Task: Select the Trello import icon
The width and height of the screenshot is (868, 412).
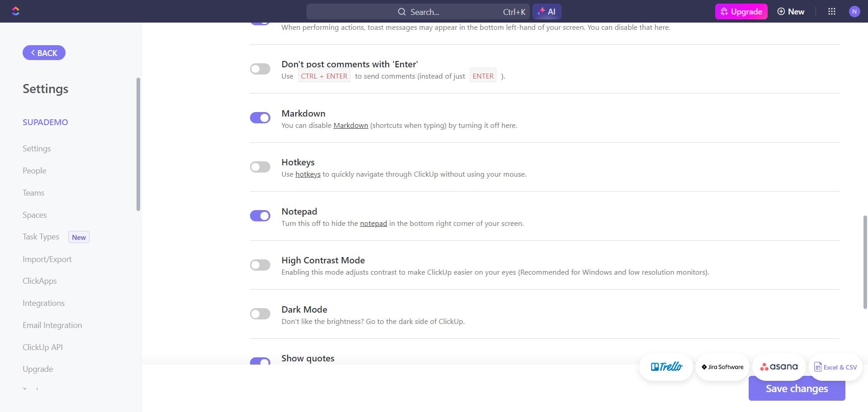Action: (x=666, y=366)
